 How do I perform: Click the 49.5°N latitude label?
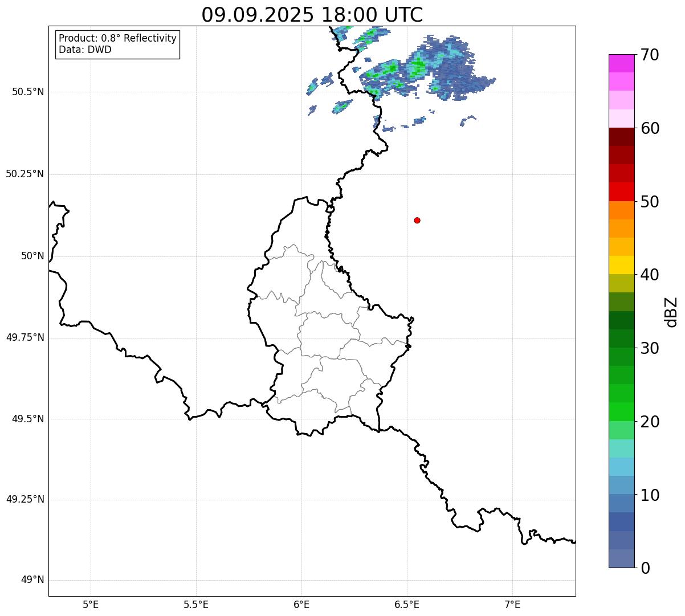tap(28, 419)
